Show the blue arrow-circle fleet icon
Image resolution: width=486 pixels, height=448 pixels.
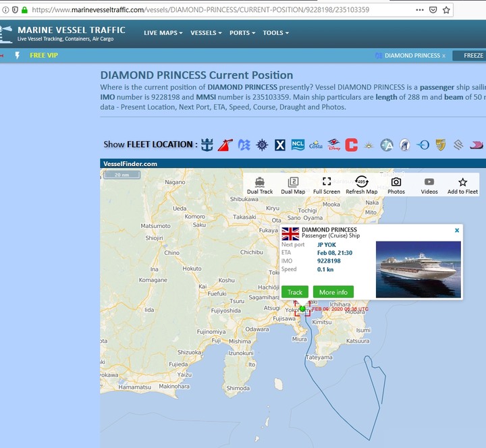click(423, 144)
